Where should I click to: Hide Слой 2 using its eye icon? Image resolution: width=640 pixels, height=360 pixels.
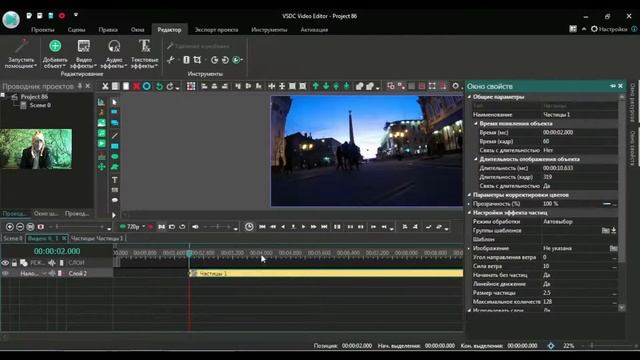5,273
